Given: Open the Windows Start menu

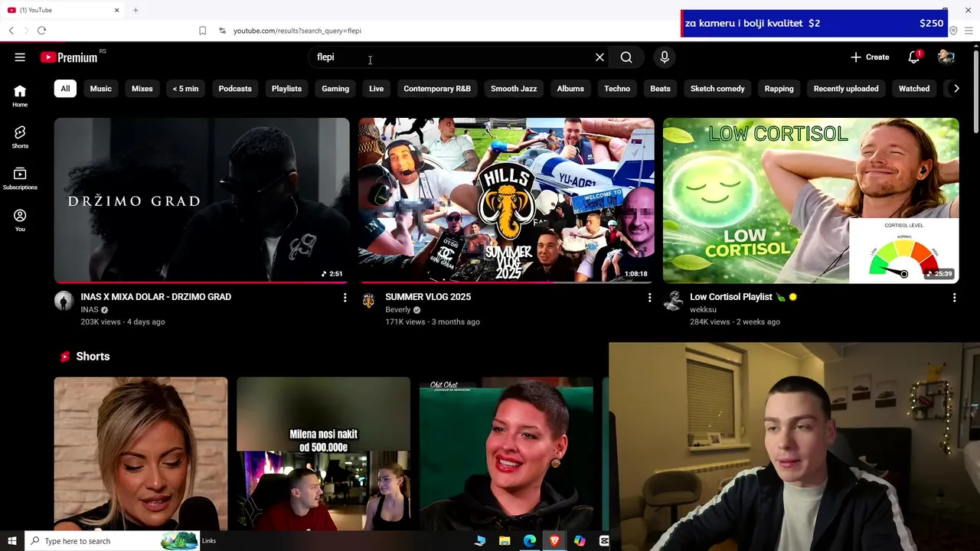Looking at the screenshot, I should click(x=12, y=541).
